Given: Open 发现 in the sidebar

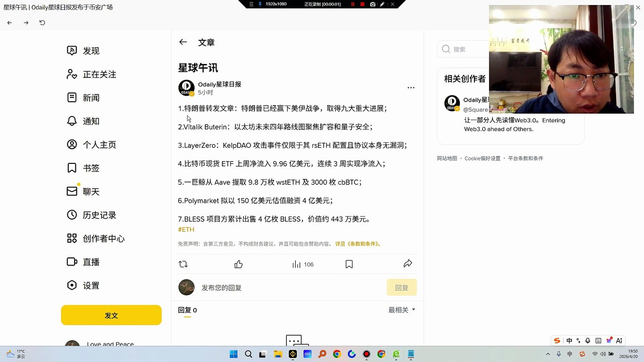Looking at the screenshot, I should pos(84,51).
